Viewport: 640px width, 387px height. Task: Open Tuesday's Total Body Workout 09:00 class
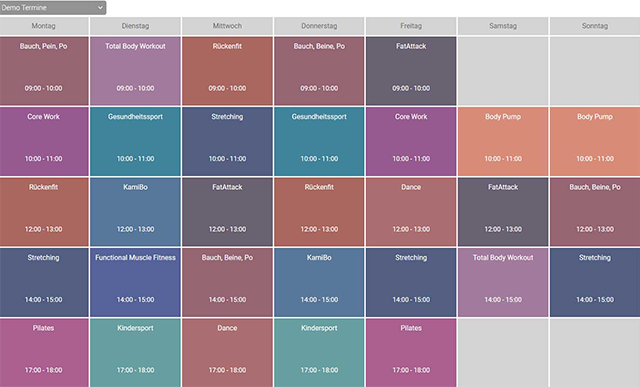click(x=135, y=71)
